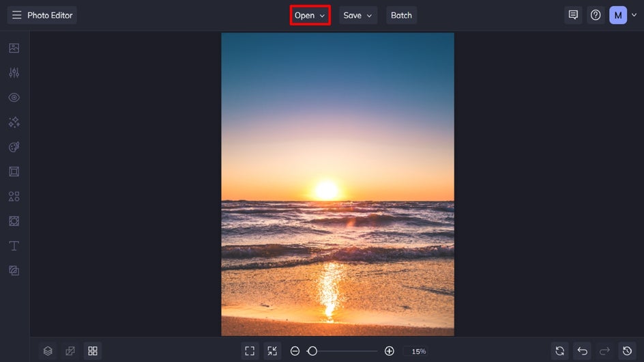Open the Textures tool in sidebar
Viewport: 644px width, 362px height.
click(x=14, y=270)
